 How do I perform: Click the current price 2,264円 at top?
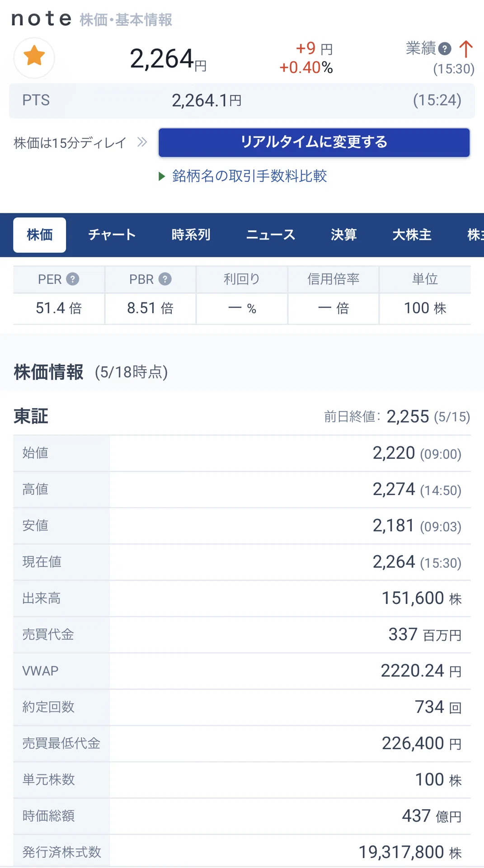pos(168,59)
